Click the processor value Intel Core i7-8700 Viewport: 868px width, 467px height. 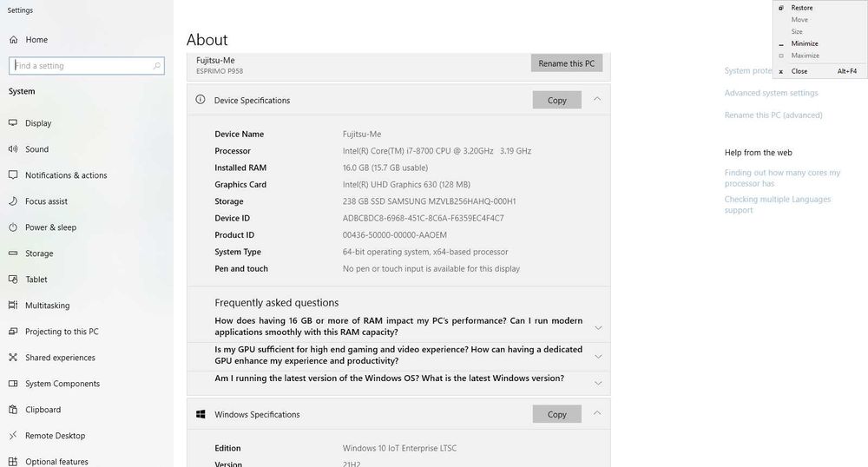click(437, 150)
